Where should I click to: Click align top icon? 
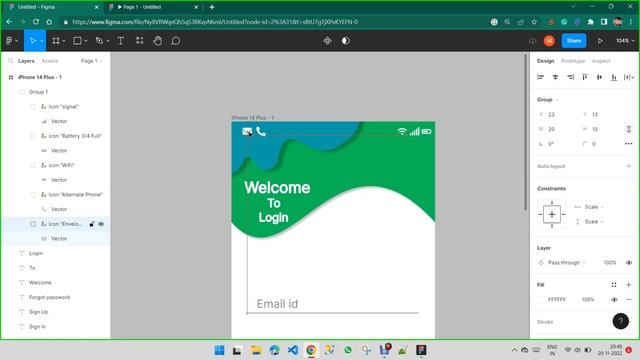(584, 77)
